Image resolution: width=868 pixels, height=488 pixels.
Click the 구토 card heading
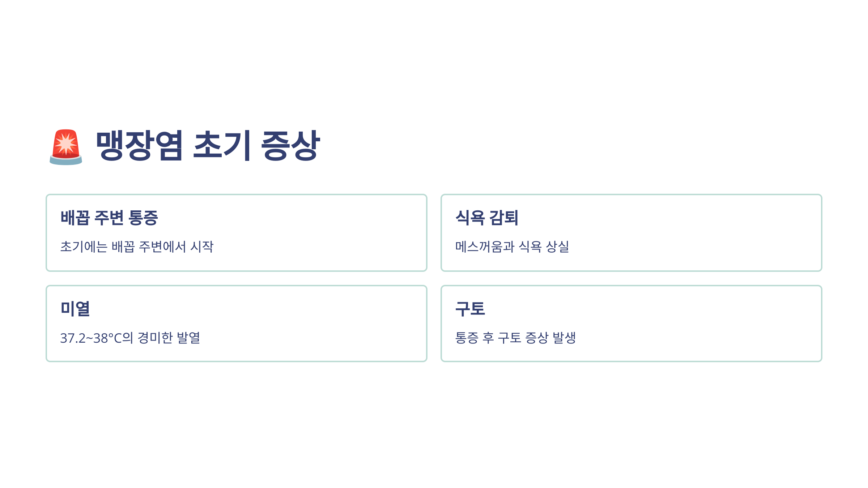(470, 309)
